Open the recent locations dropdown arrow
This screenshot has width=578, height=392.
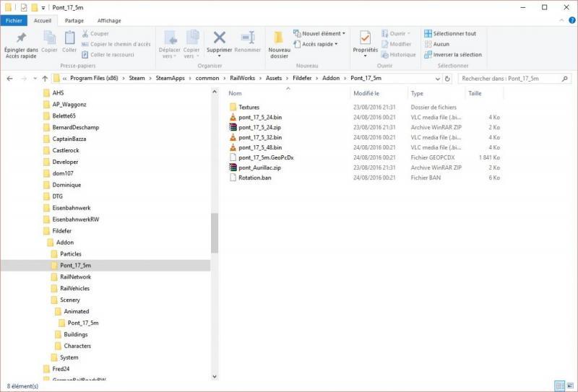35,79
